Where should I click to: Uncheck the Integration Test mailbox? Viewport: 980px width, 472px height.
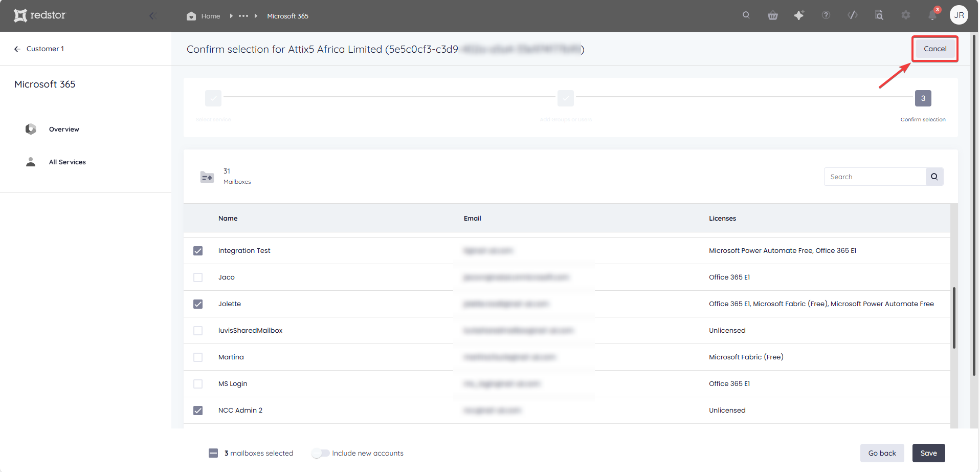pyautogui.click(x=198, y=251)
